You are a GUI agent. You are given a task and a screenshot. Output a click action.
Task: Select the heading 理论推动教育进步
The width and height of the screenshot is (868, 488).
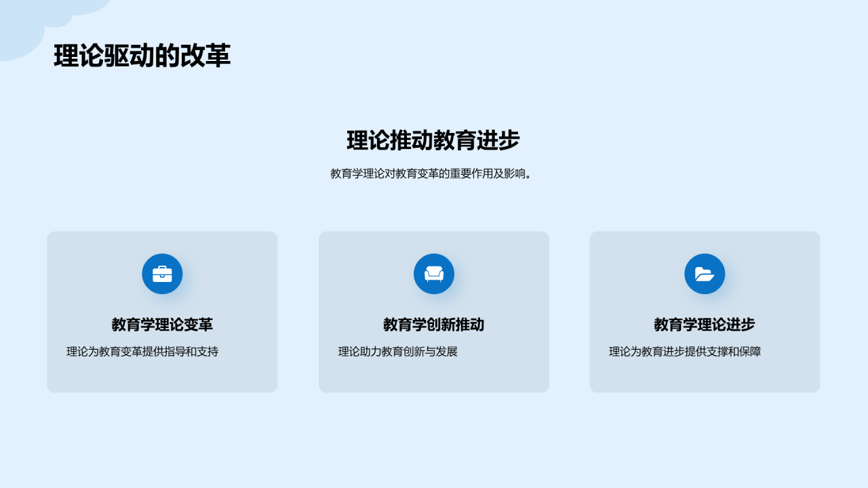(433, 140)
